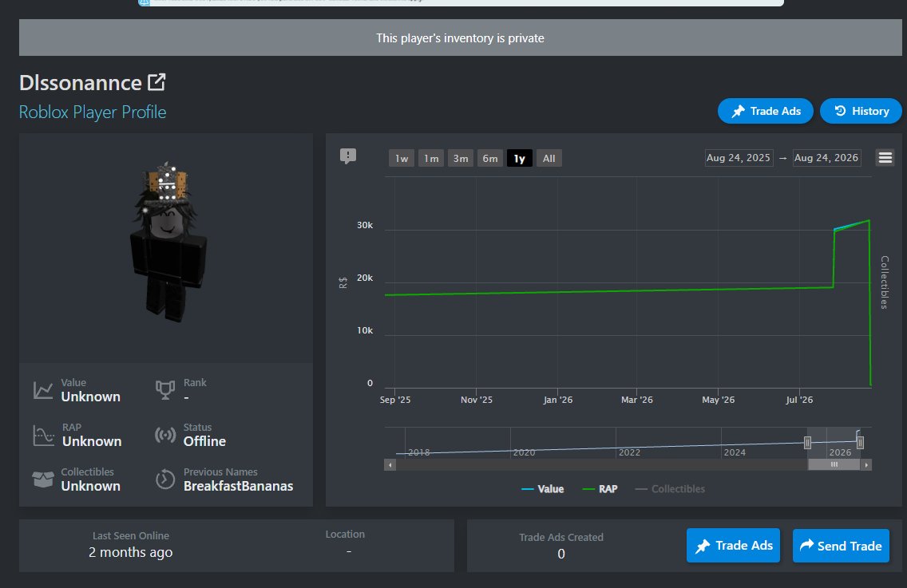Show the Collectibles series in the legend

(670, 489)
